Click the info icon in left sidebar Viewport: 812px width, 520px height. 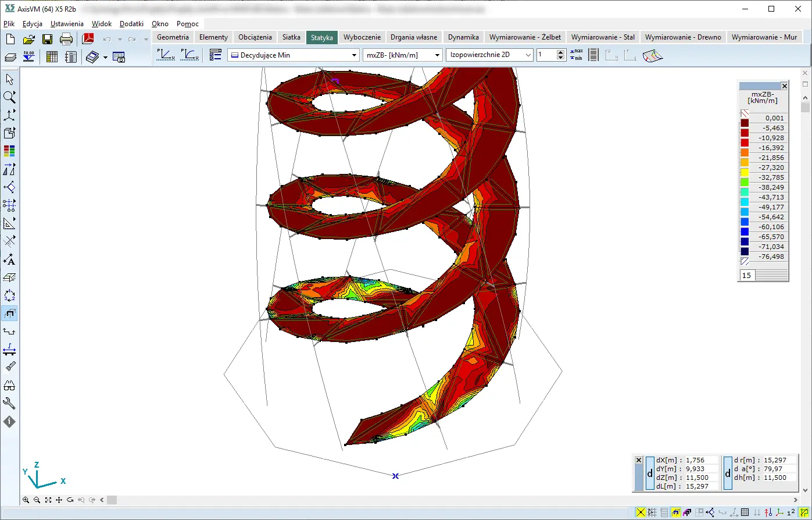[x=9, y=422]
